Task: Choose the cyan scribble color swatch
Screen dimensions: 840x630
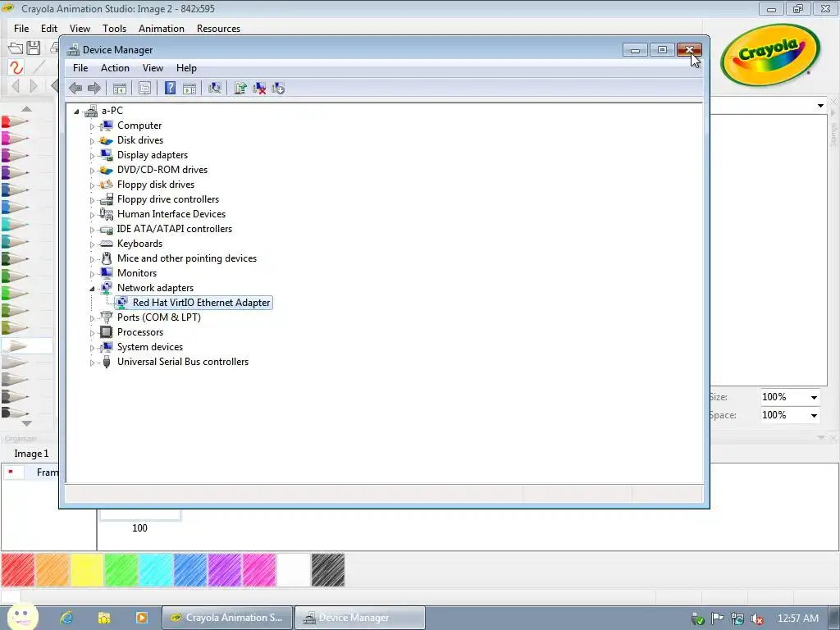Action: (x=156, y=570)
